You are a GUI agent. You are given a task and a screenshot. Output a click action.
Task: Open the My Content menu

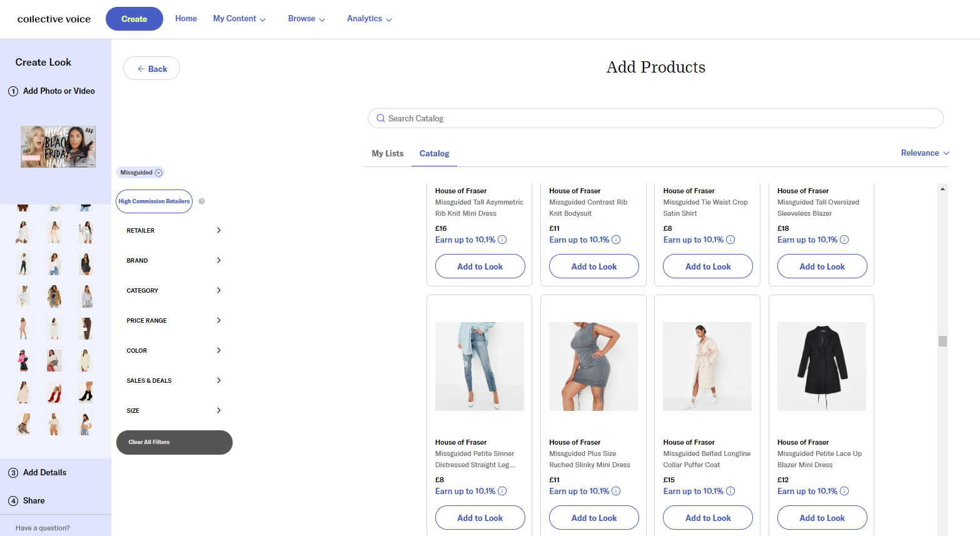[x=240, y=19]
